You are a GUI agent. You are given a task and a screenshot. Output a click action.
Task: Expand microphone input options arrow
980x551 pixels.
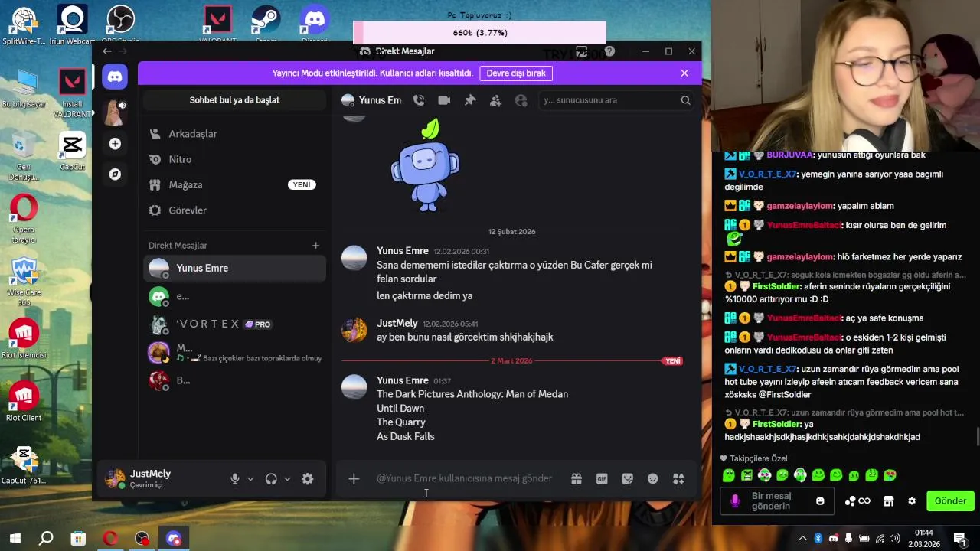[x=250, y=479]
